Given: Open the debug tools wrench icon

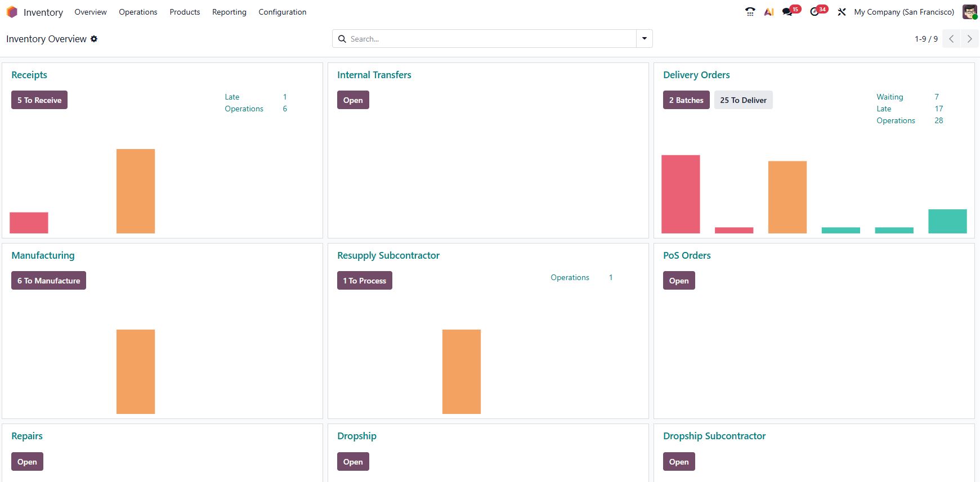Looking at the screenshot, I should [x=842, y=12].
